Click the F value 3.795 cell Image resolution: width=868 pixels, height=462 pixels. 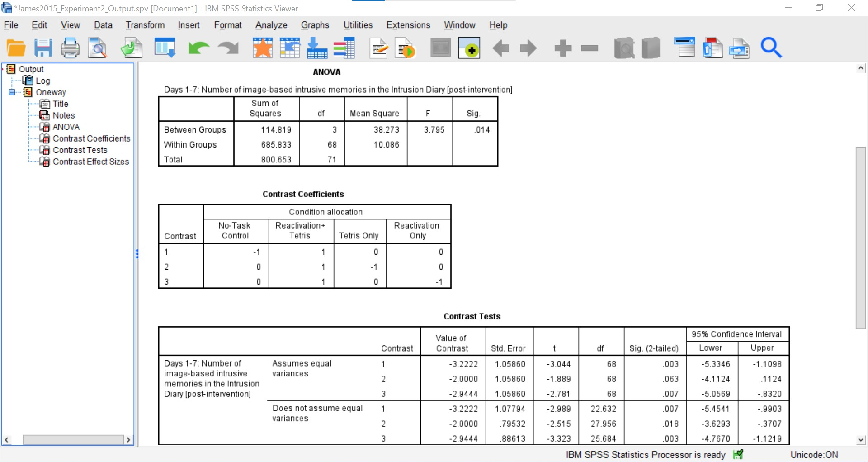coord(434,130)
